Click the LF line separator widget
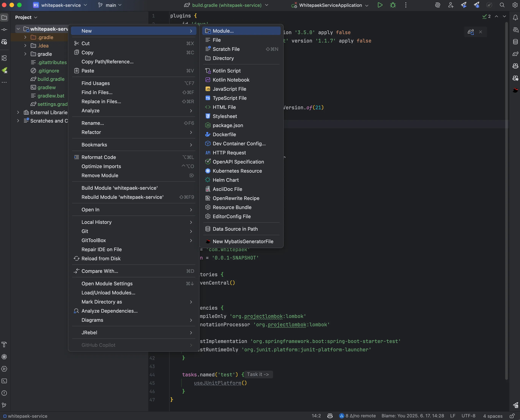The width and height of the screenshot is (520, 420). (452, 416)
